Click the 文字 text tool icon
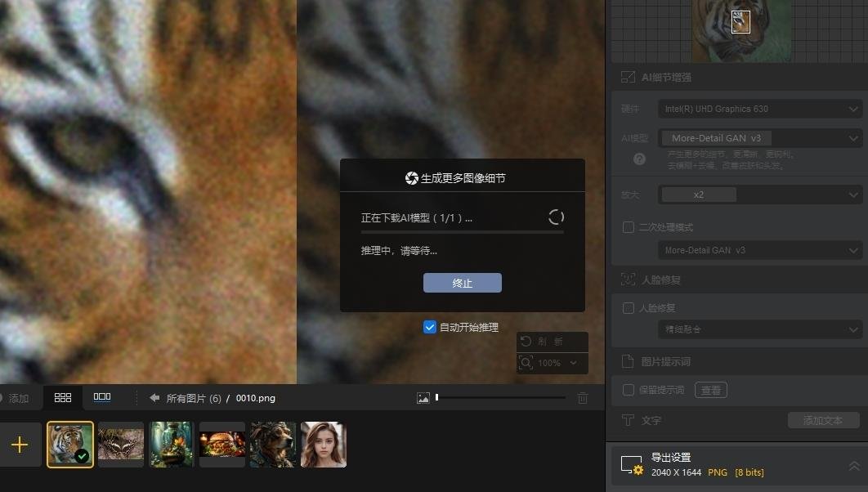 coord(628,420)
